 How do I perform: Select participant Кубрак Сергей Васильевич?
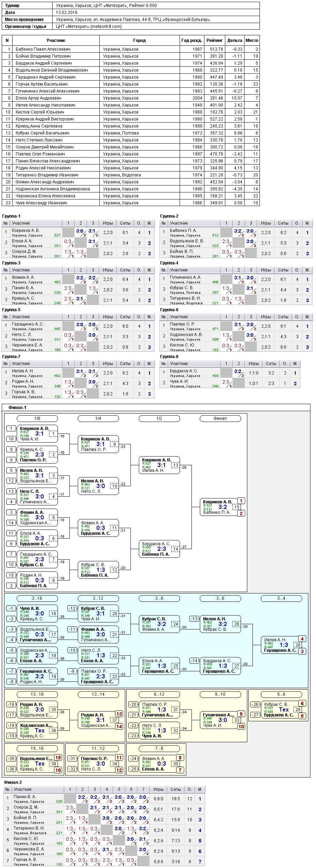pos(43,133)
